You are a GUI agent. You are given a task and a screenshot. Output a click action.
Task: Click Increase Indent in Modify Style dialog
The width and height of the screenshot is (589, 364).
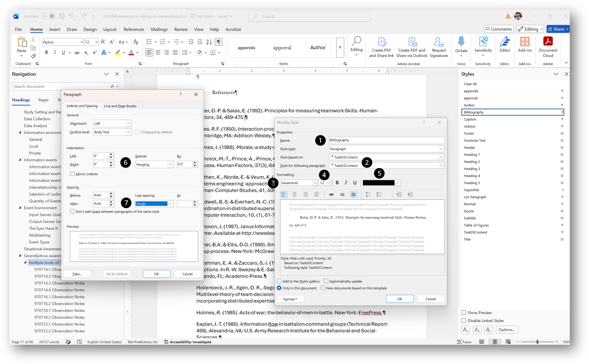pyautogui.click(x=410, y=195)
